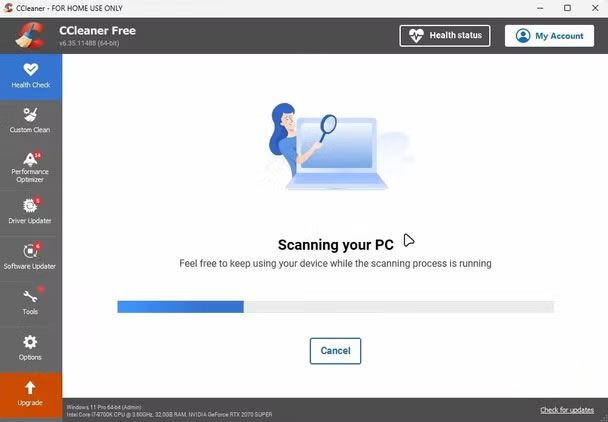The width and height of the screenshot is (608, 422).
Task: Cancel the PC scan
Action: tap(335, 351)
